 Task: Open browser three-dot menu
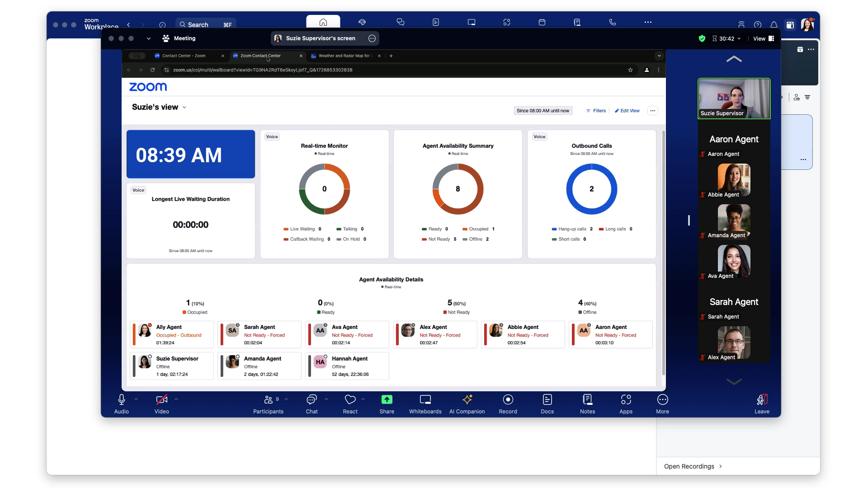(x=659, y=70)
